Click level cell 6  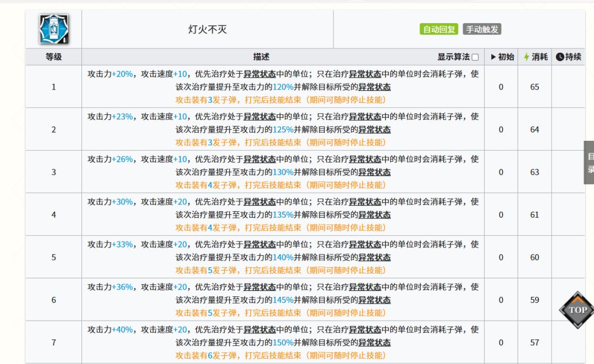pyautogui.click(x=53, y=300)
